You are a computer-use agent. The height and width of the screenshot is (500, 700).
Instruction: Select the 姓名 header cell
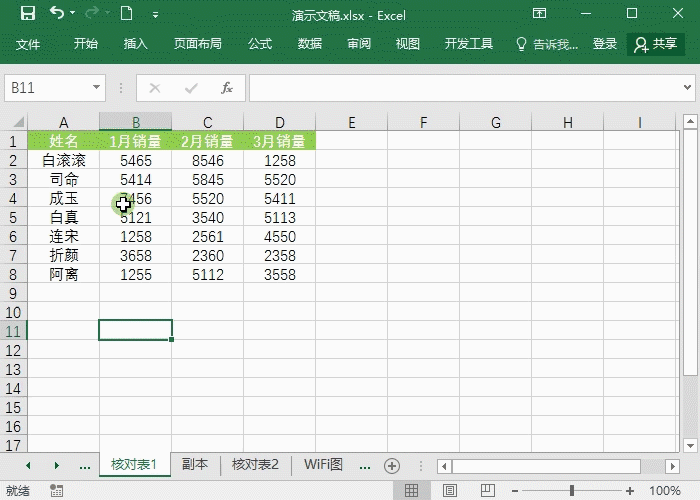click(x=63, y=141)
